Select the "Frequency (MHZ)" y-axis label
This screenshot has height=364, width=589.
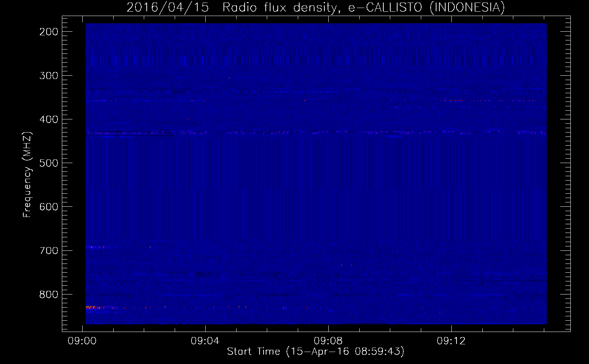click(x=27, y=175)
